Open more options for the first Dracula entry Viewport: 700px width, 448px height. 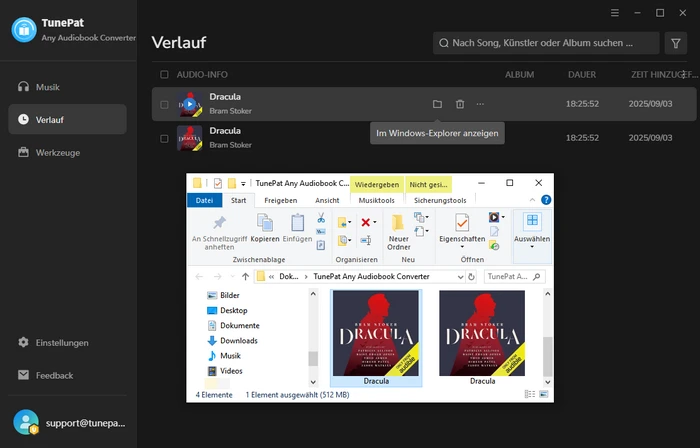tap(480, 104)
